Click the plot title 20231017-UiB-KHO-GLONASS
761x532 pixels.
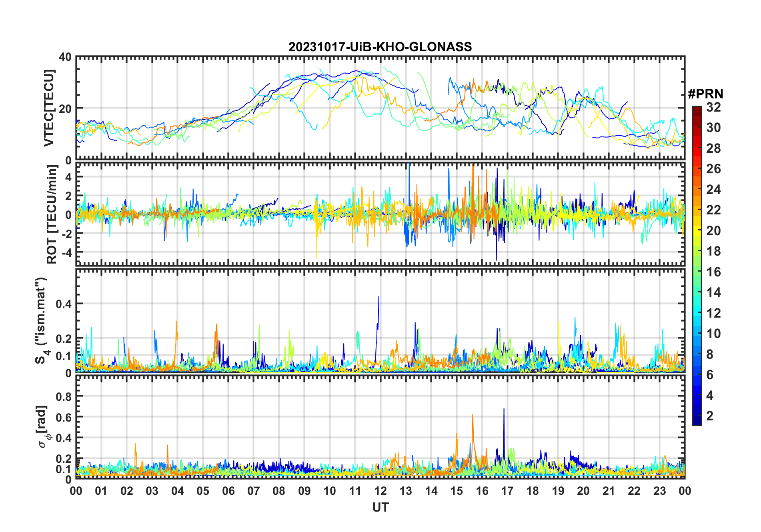(380, 47)
